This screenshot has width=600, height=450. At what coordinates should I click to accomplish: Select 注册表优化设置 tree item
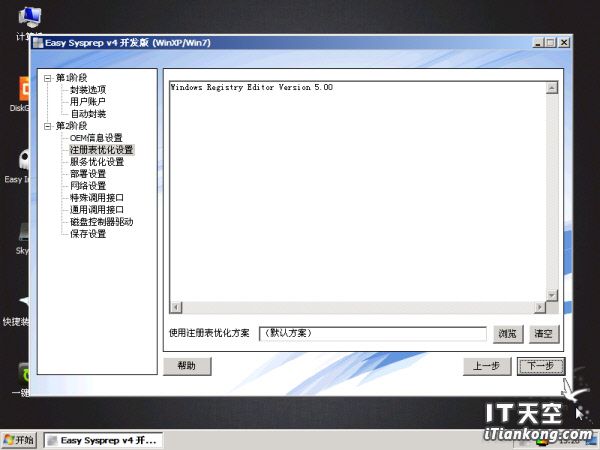(x=101, y=150)
